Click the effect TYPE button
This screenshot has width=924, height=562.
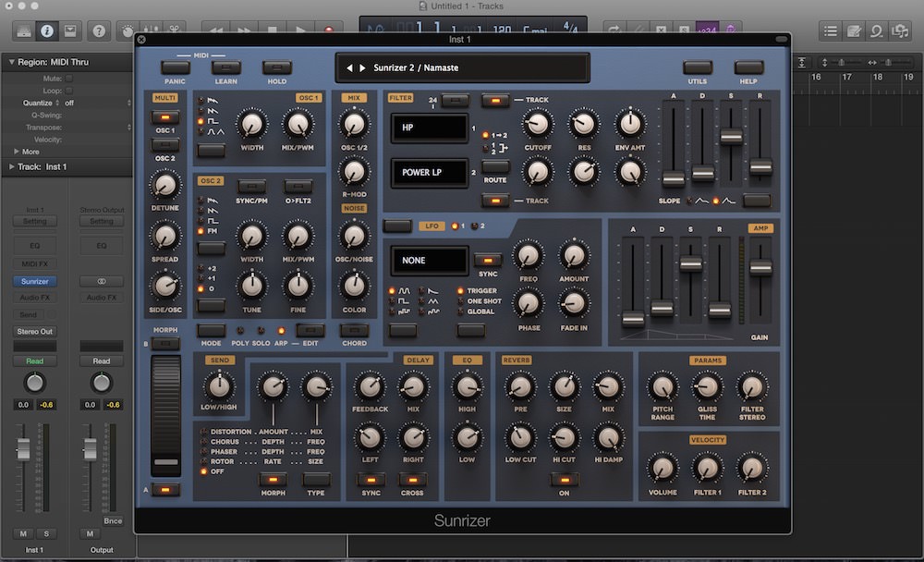point(316,480)
